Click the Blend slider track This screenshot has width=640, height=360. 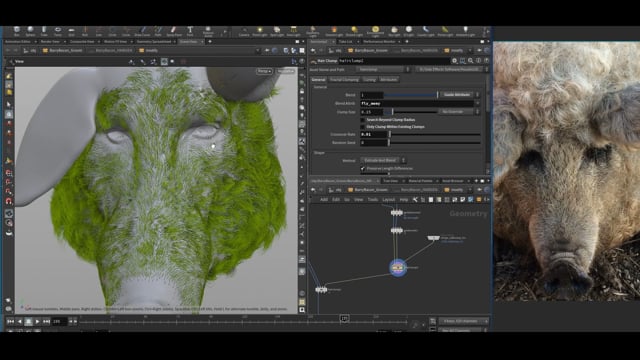[x=411, y=95]
